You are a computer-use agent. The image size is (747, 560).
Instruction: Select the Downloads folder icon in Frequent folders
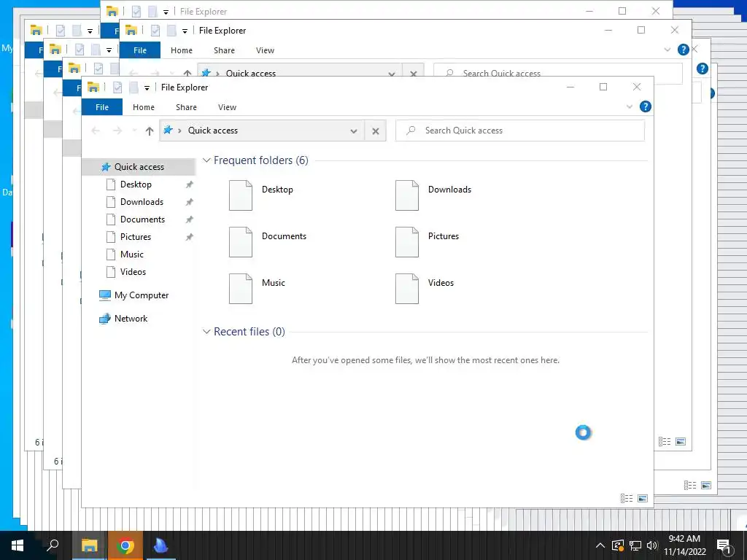[x=407, y=195]
